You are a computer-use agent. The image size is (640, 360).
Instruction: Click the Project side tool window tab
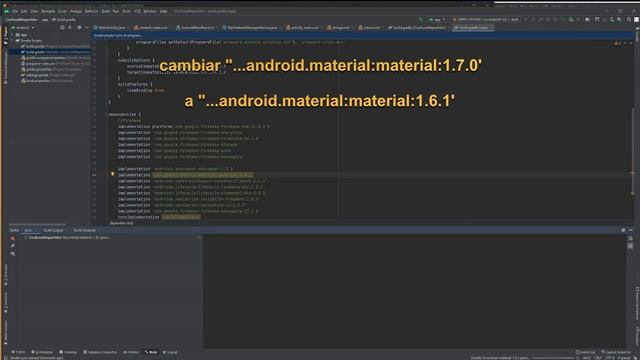6,36
